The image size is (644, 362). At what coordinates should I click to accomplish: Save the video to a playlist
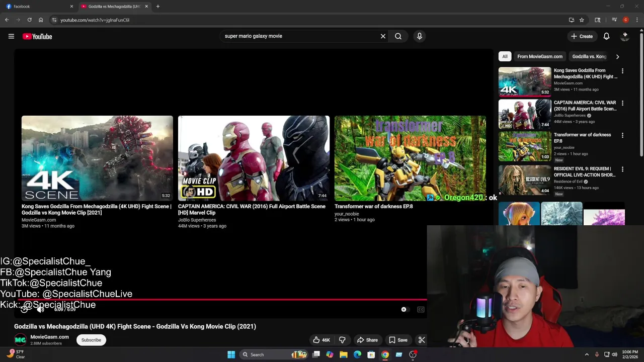[397, 340]
